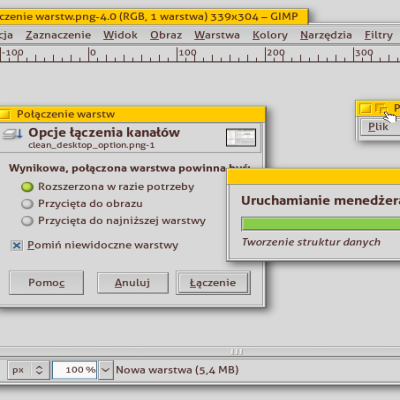Open the Filtry menu
The width and height of the screenshot is (400, 400).
click(379, 35)
